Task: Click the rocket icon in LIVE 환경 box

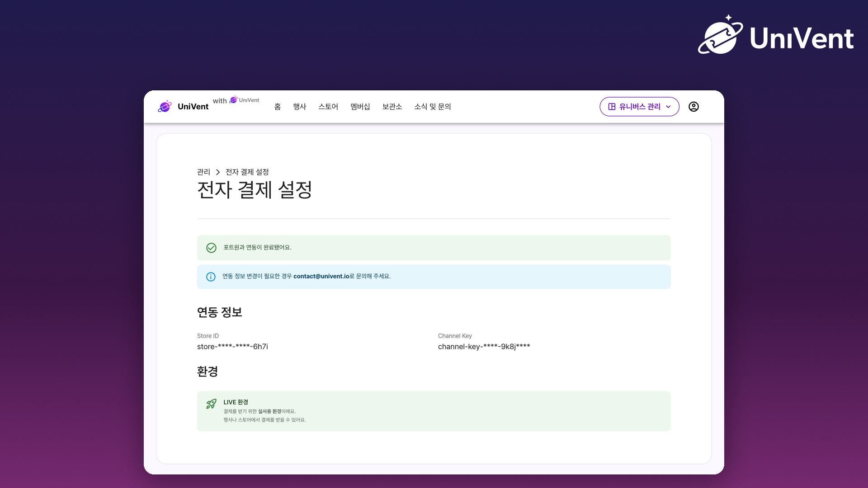Action: coord(211,404)
